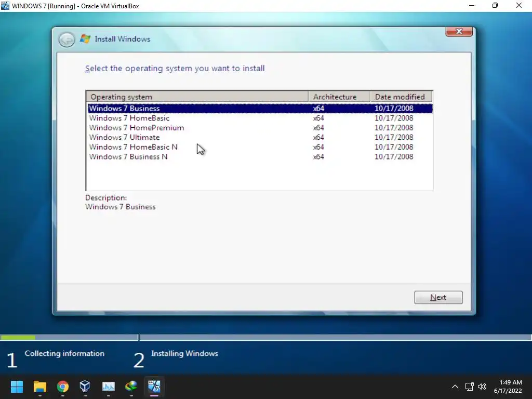The image size is (532, 399).
Task: Click the setup progress bar
Action: coord(266,338)
